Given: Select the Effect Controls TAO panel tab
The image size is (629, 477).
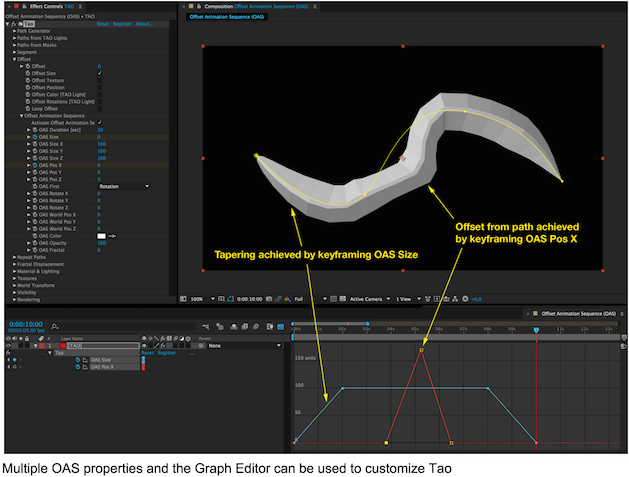Looking at the screenshot, I should click(52, 6).
